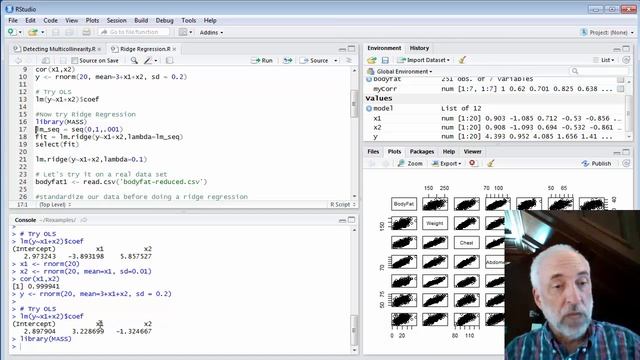Open the R Script file type selector

pos(343,204)
